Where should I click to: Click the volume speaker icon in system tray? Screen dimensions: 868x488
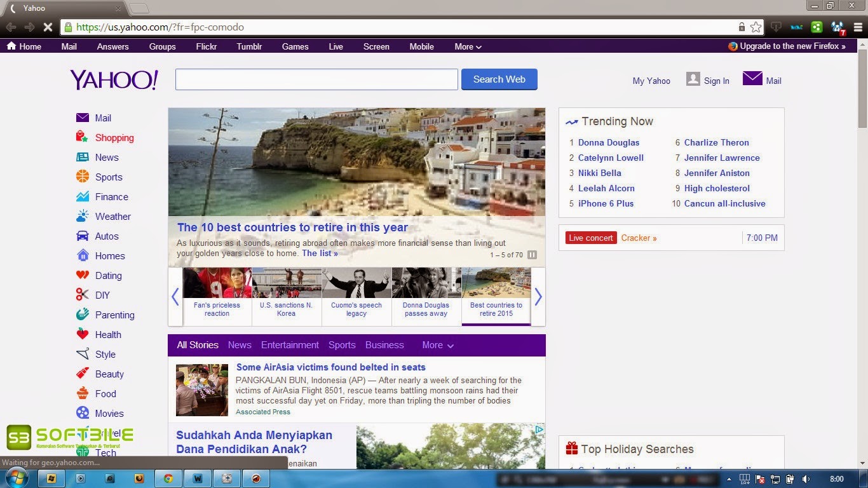[806, 479]
